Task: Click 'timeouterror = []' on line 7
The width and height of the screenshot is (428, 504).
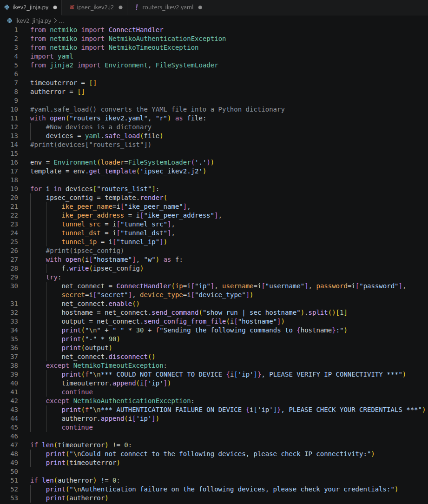Action: pos(63,83)
